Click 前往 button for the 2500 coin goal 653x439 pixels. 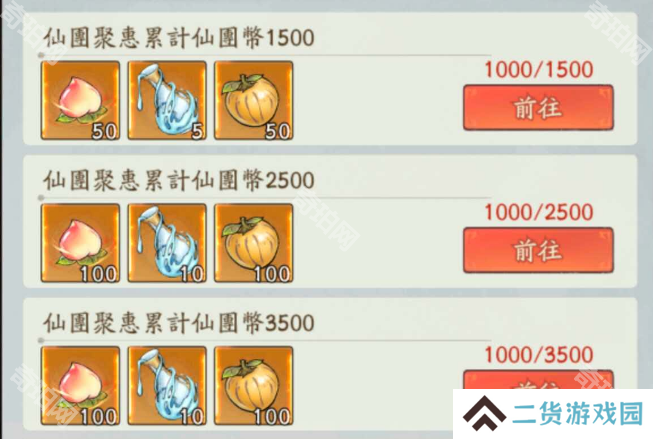[x=538, y=250]
